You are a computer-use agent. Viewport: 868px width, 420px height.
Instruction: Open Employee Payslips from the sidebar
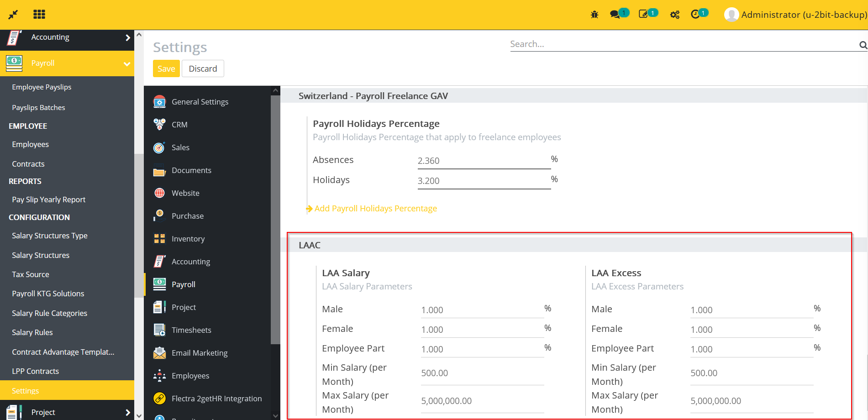42,87
